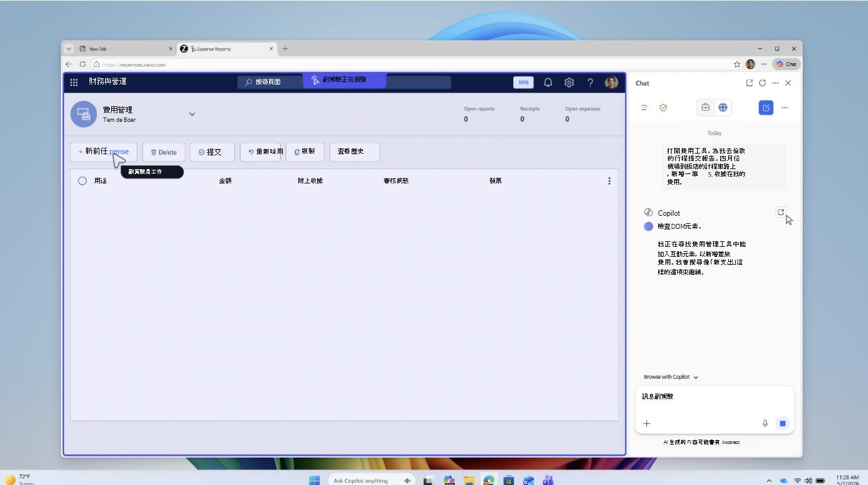Click the Delete button
This screenshot has width=868, height=485.
click(x=163, y=152)
